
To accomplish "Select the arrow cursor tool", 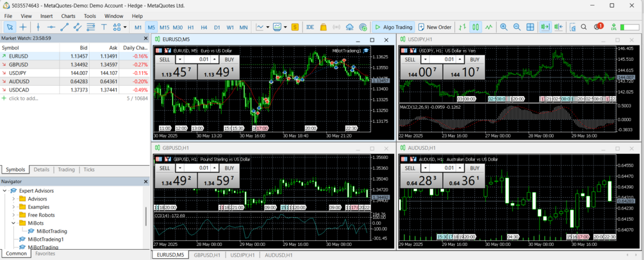I will pyautogui.click(x=10, y=27).
